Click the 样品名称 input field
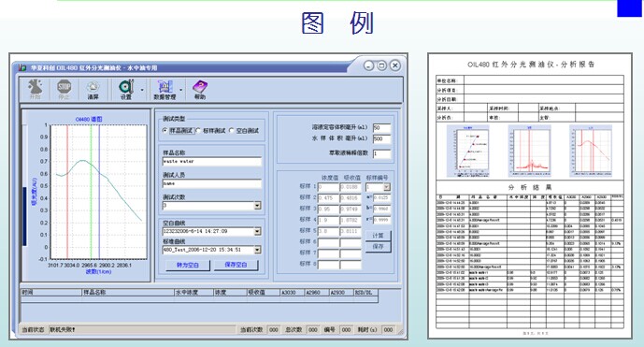The image size is (644, 347). pos(212,162)
